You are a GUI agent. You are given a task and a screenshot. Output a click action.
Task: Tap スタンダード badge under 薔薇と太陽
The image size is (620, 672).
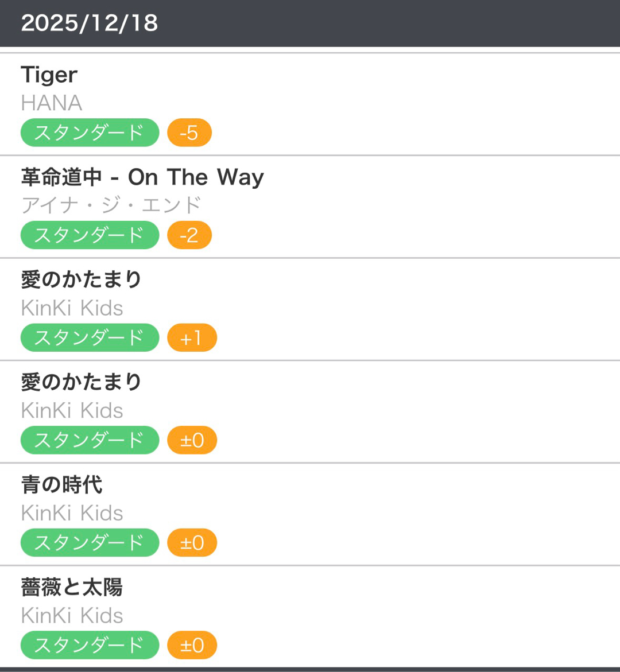tap(90, 645)
